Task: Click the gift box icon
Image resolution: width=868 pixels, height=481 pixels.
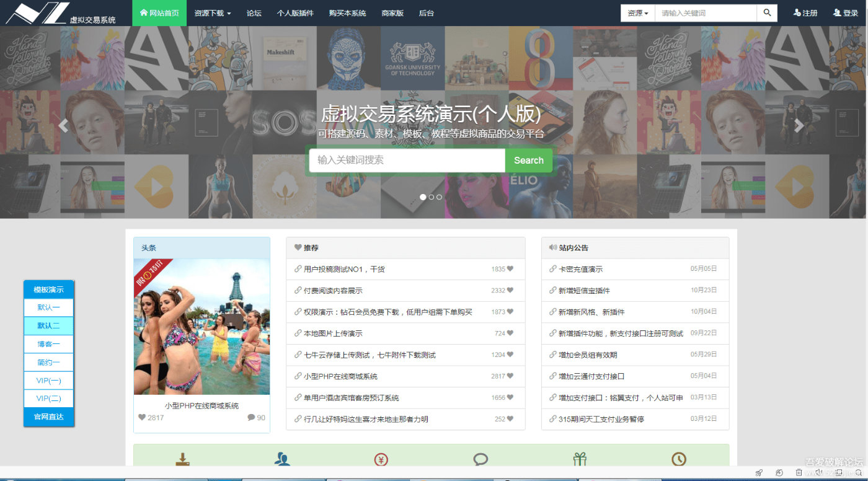Action: point(580,459)
